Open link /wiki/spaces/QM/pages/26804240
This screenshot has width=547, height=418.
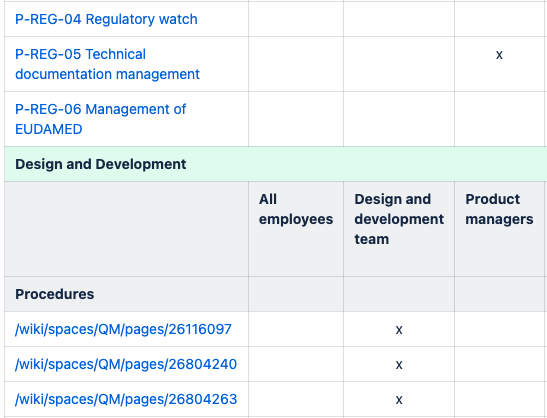click(126, 364)
